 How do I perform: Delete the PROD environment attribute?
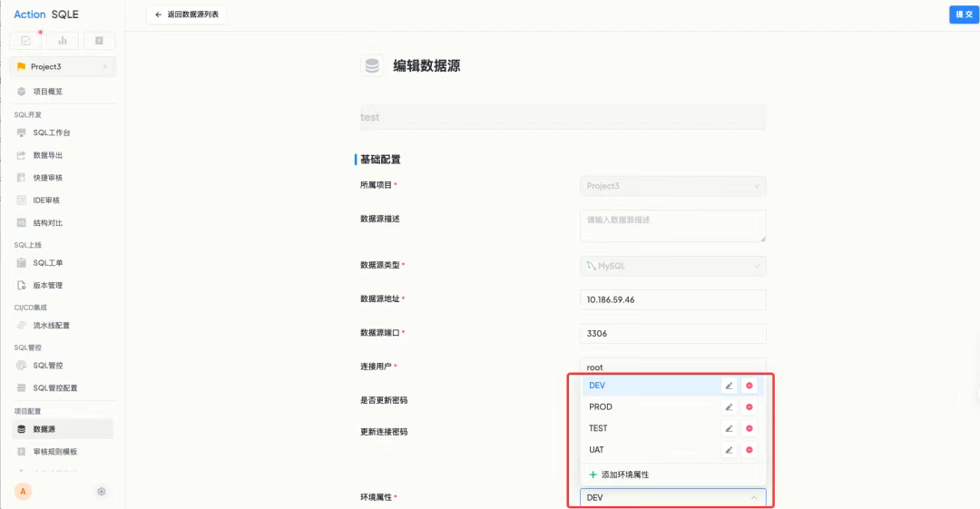point(750,407)
